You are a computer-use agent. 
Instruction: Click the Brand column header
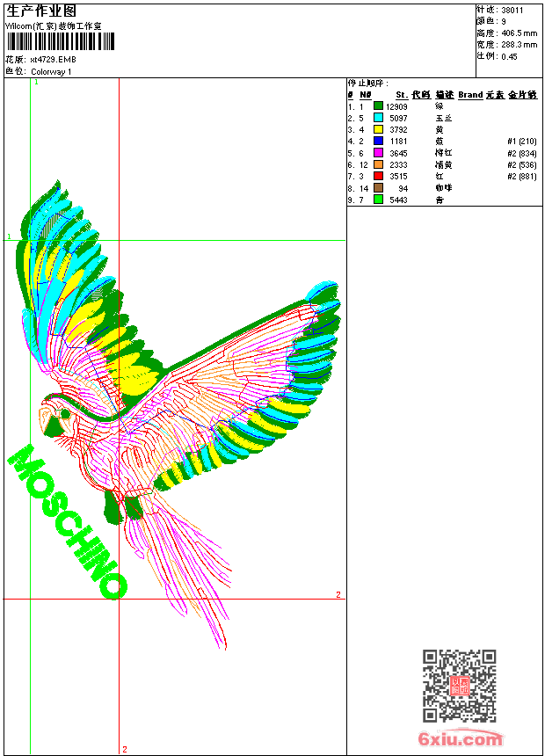(x=470, y=95)
